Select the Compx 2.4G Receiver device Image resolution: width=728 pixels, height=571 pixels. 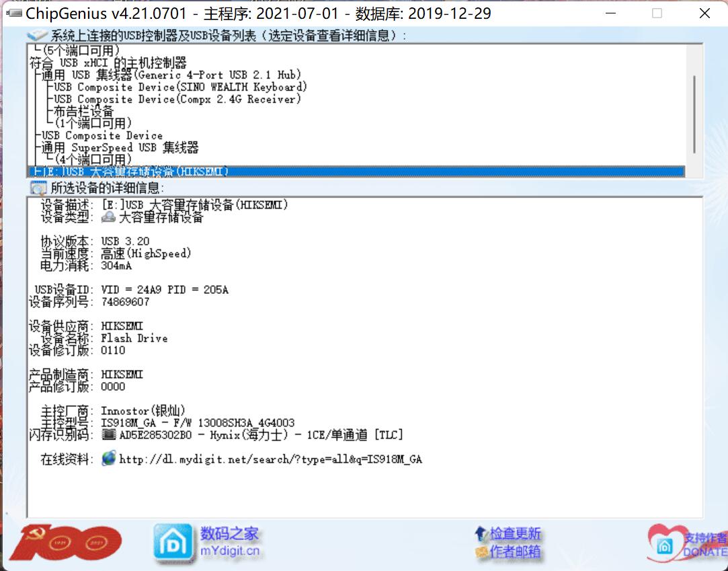point(178,99)
